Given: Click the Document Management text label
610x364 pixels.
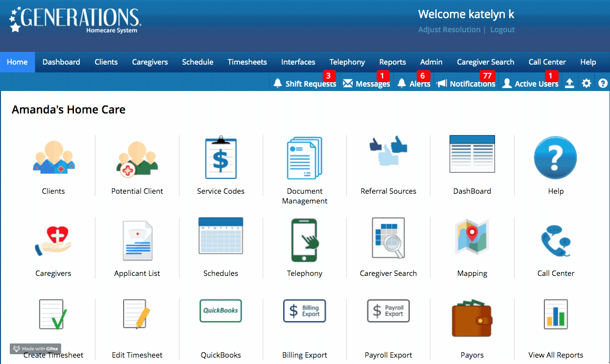Looking at the screenshot, I should coord(304,196).
